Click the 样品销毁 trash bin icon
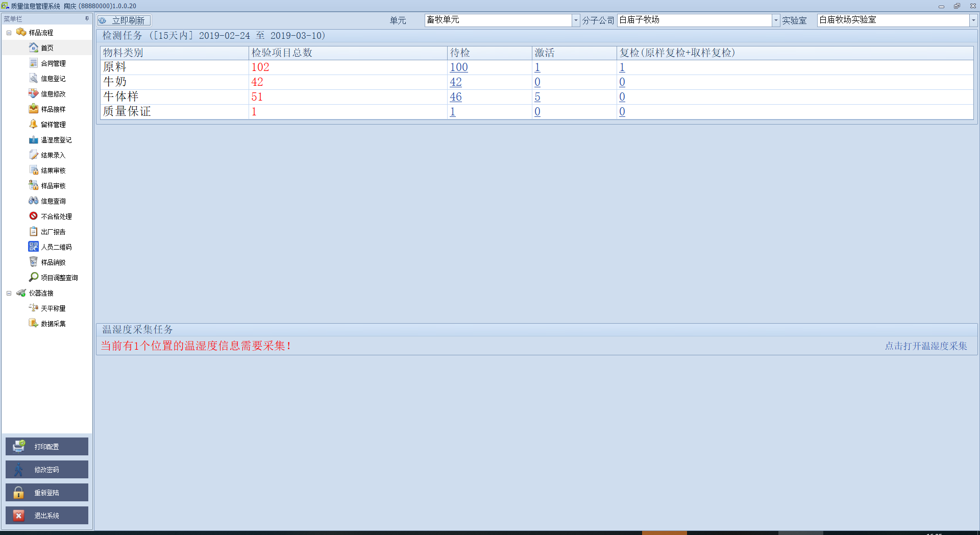This screenshot has width=980, height=535. (34, 262)
